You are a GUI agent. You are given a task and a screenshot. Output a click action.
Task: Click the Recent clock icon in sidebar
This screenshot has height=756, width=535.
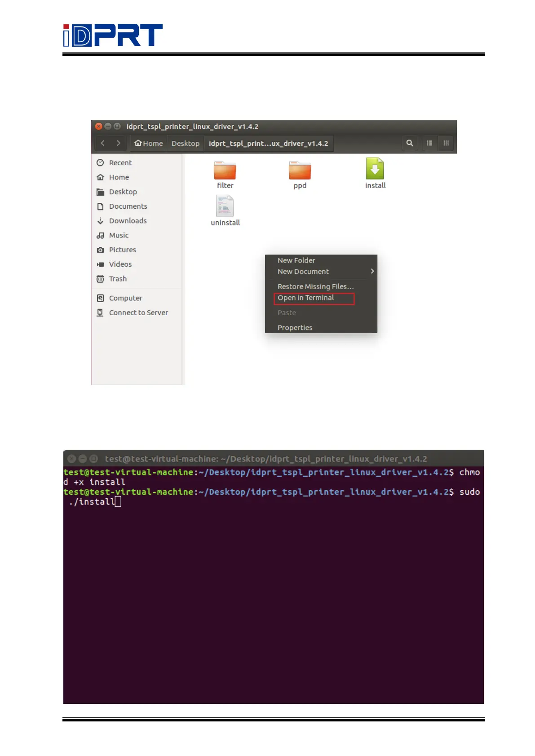[100, 163]
